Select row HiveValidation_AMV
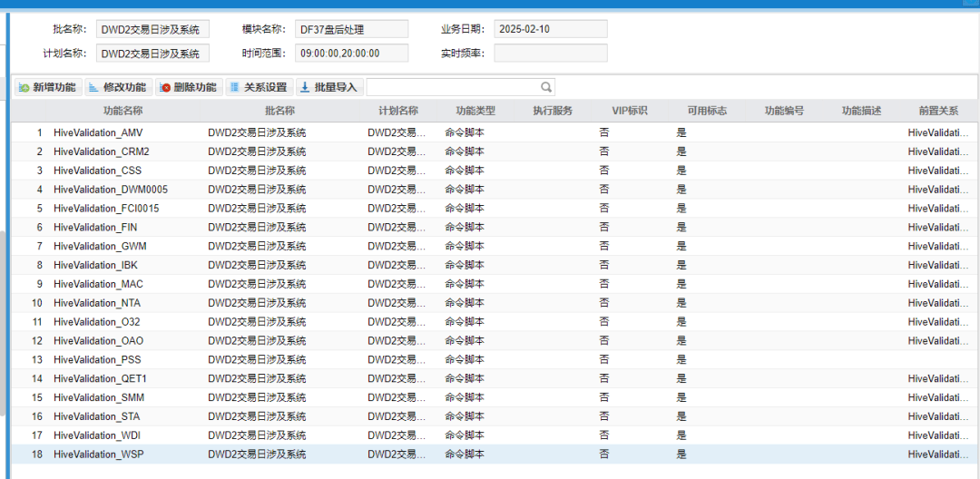 pos(495,132)
